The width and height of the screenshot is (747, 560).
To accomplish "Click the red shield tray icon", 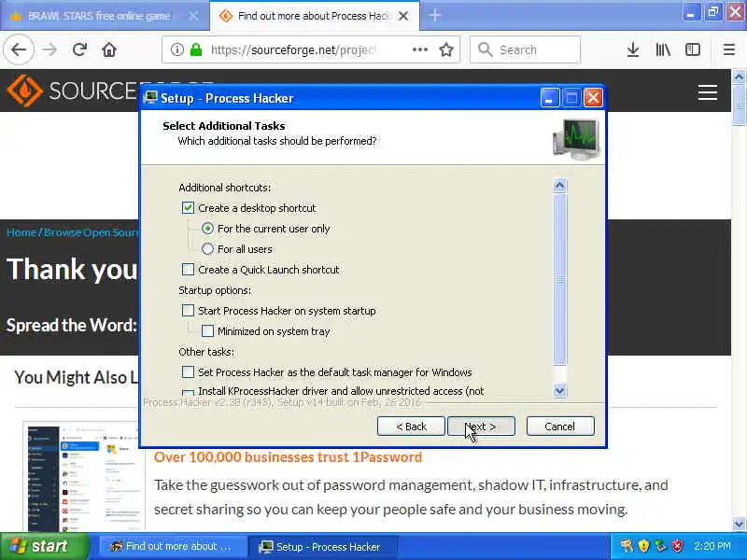I will pyautogui.click(x=677, y=546).
